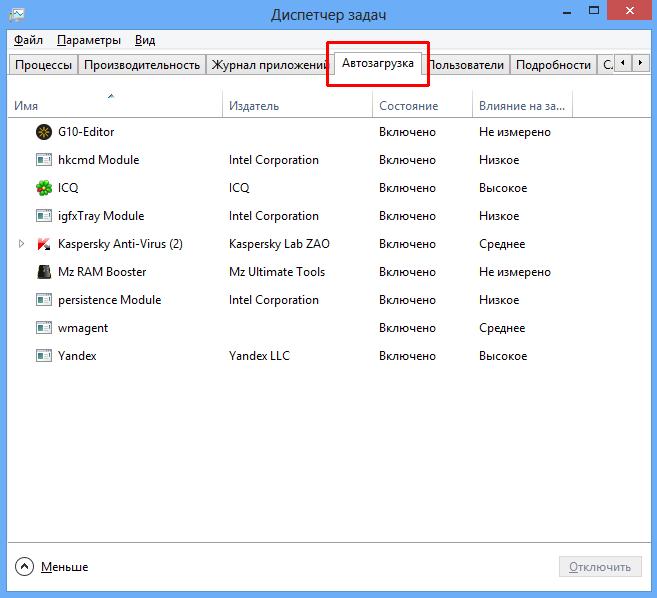Switch to the Производительность tab
This screenshot has height=598, width=657.
pos(142,65)
